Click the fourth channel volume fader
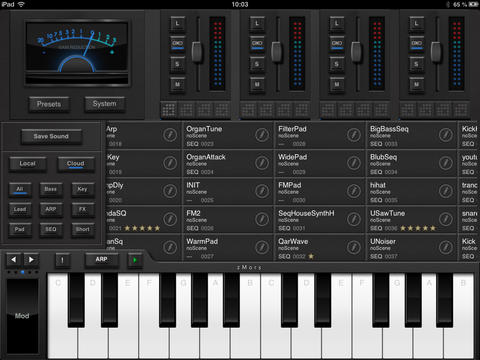The image size is (480, 360). coord(436,52)
